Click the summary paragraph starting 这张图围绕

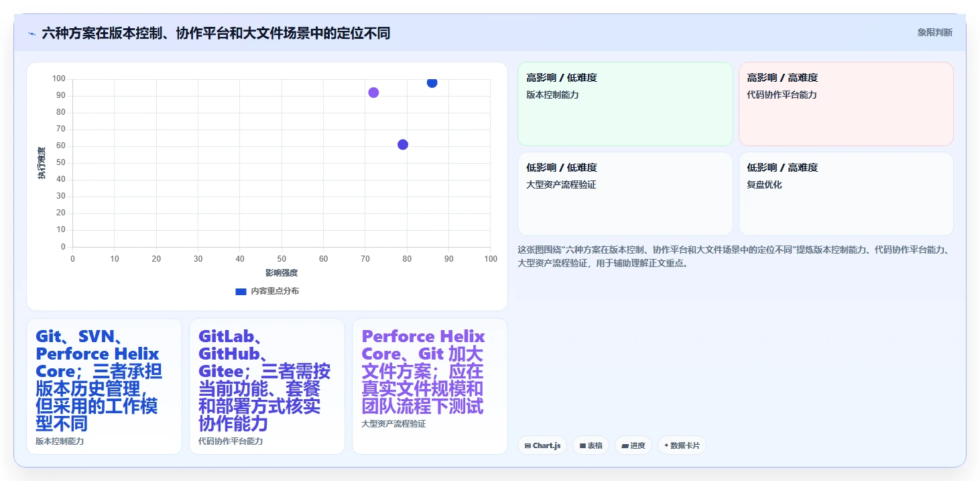(x=733, y=256)
